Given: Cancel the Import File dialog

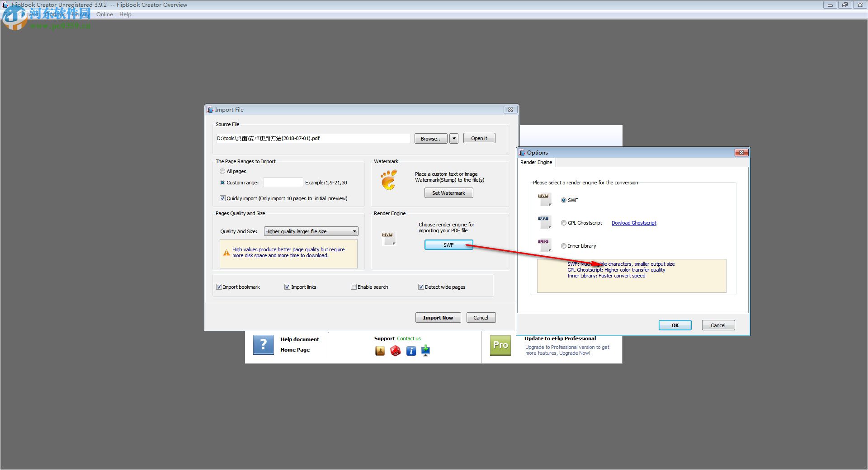Looking at the screenshot, I should [481, 318].
